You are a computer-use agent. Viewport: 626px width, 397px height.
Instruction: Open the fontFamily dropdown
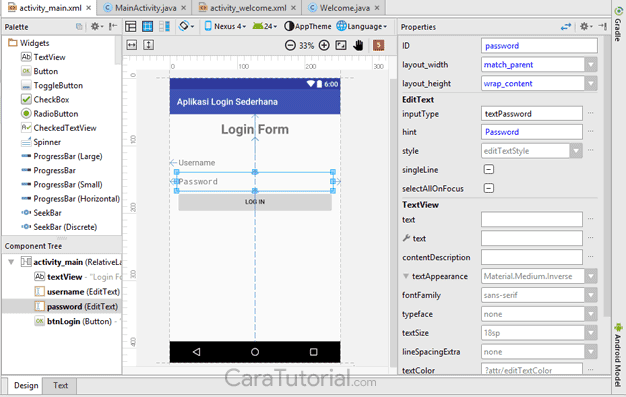(x=591, y=295)
